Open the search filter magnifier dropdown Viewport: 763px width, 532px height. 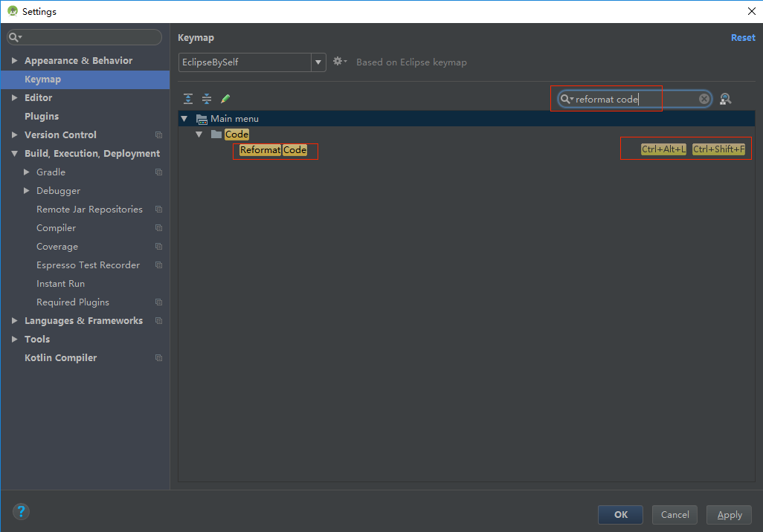[567, 98]
